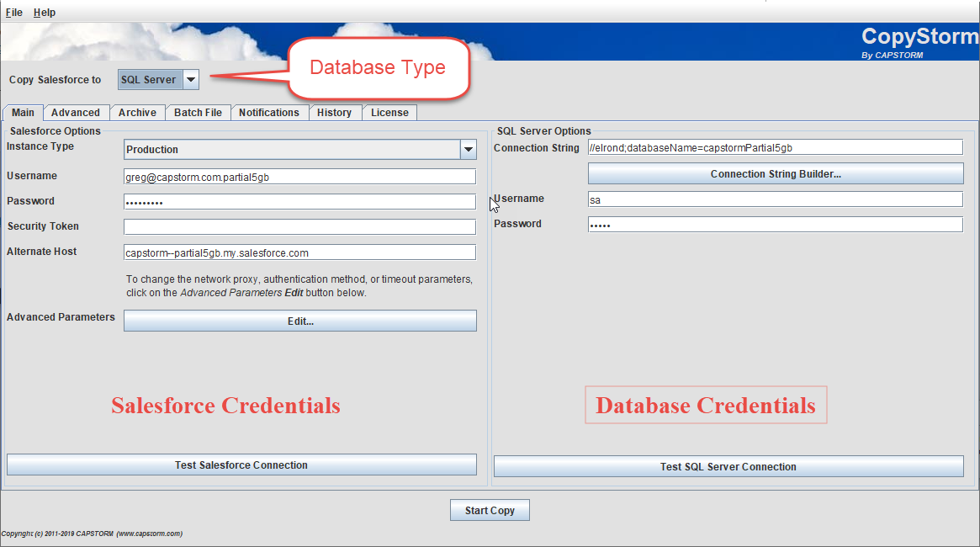This screenshot has height=547, width=980.
Task: Click the Production instance type field
Action: click(292, 150)
